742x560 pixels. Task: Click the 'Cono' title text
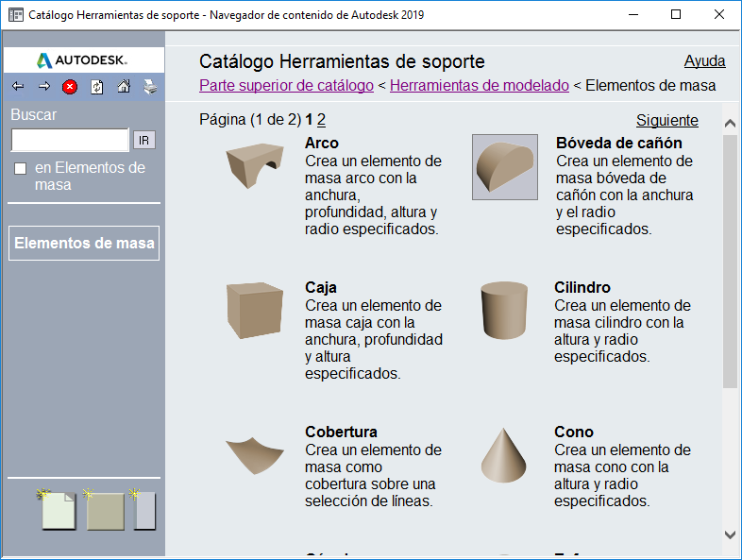pos(574,432)
